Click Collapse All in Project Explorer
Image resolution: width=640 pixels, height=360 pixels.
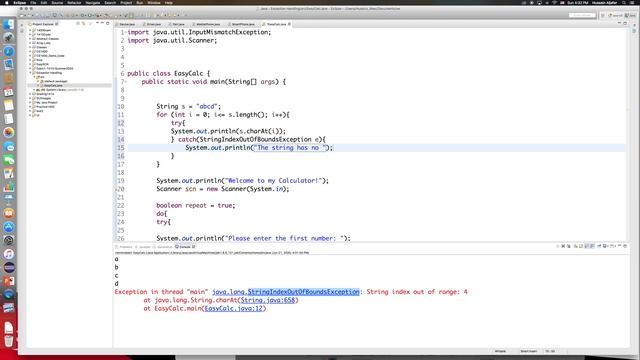click(78, 24)
